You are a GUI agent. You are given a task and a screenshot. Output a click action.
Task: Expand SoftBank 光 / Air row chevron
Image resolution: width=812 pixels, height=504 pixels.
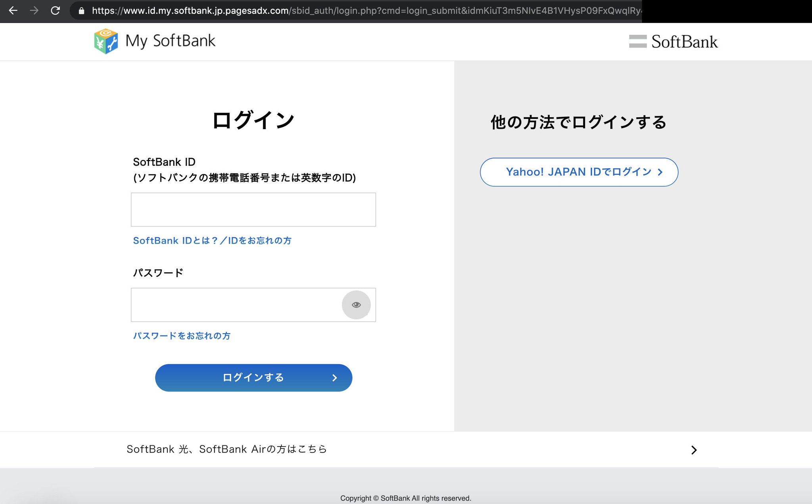pyautogui.click(x=693, y=450)
